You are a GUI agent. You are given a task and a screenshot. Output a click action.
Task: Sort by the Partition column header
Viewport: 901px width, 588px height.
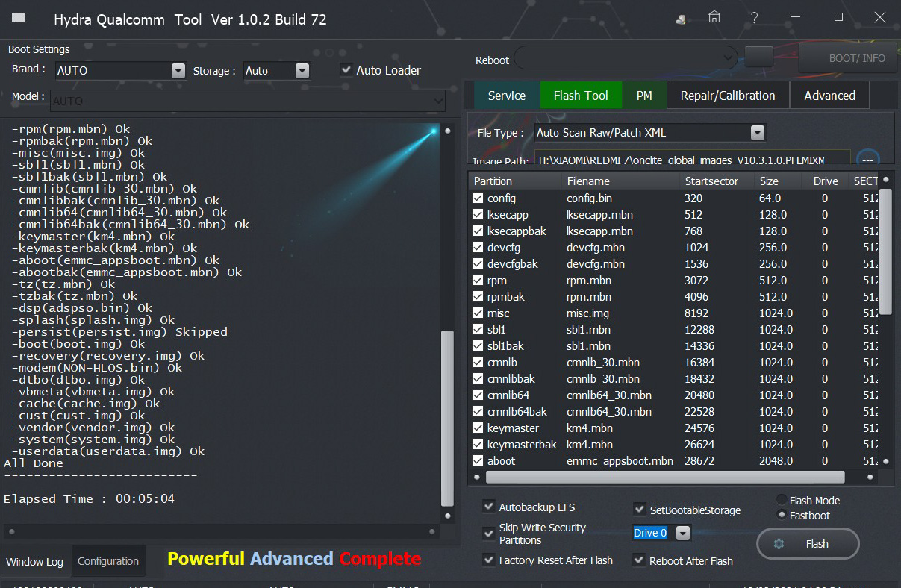point(493,181)
